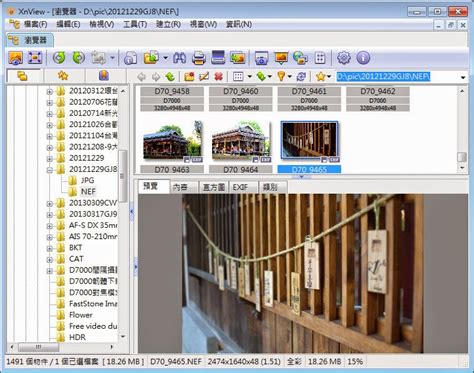Click D70_9465.NEF in the status bar
The width and height of the screenshot is (474, 373).
click(x=176, y=362)
